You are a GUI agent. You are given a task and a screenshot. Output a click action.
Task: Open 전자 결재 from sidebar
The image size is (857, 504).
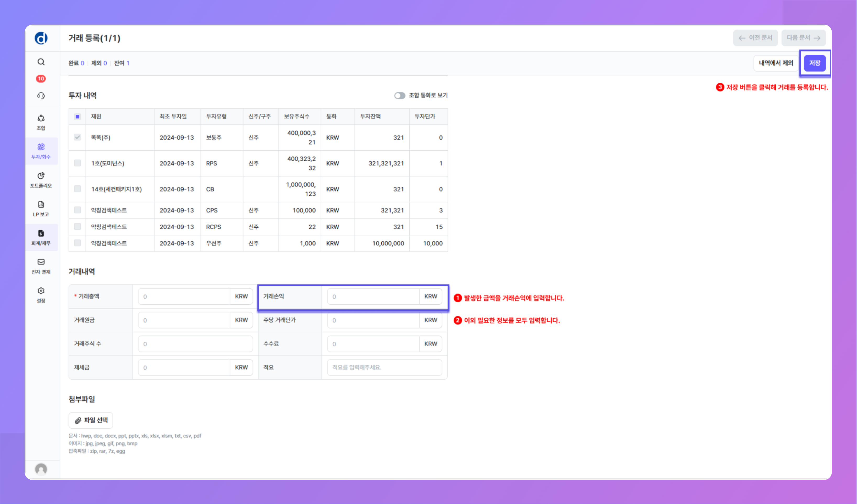(41, 266)
